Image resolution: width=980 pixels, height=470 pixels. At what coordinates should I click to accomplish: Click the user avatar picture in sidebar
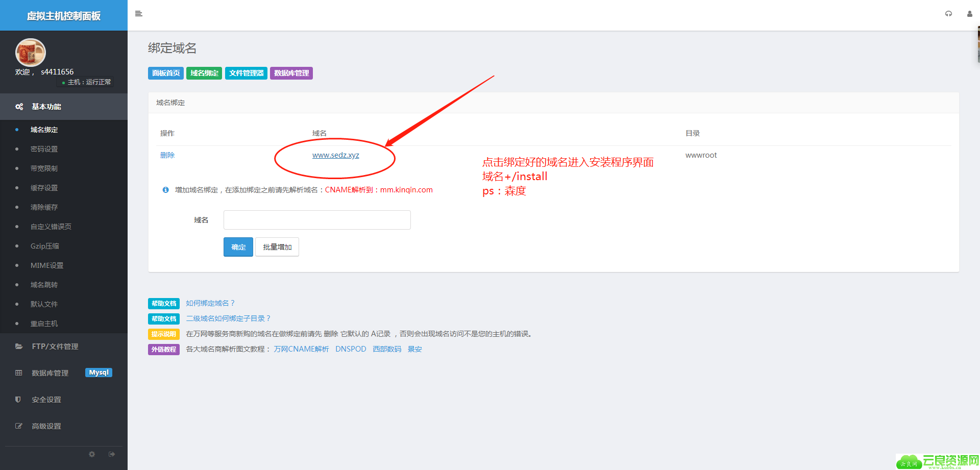coord(31,53)
